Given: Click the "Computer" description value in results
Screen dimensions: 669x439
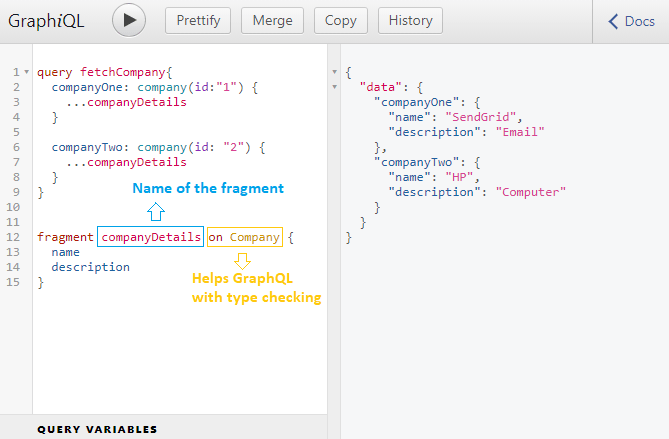Looking at the screenshot, I should [531, 192].
